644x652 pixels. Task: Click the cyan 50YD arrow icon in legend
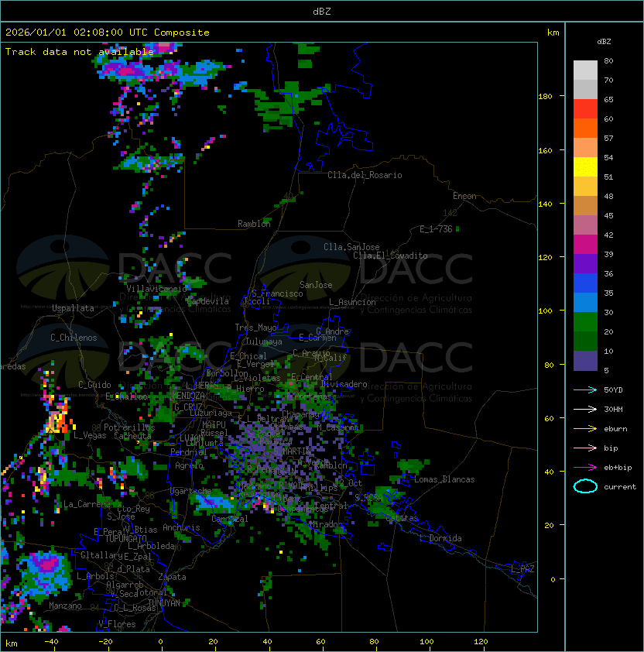click(585, 389)
